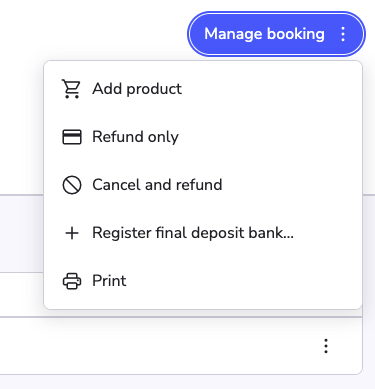The image size is (375, 389).
Task: Click the word 'refund' in Cancel and refund
Action: (x=199, y=185)
